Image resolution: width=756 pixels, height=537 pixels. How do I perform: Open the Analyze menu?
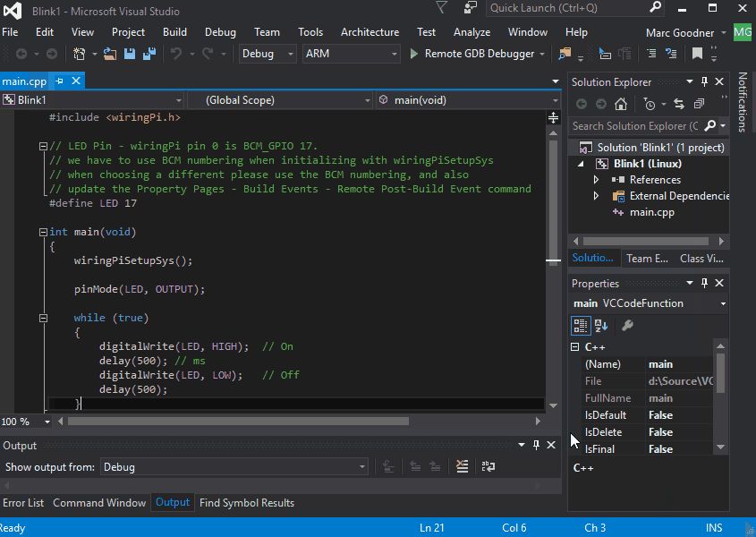tap(471, 32)
